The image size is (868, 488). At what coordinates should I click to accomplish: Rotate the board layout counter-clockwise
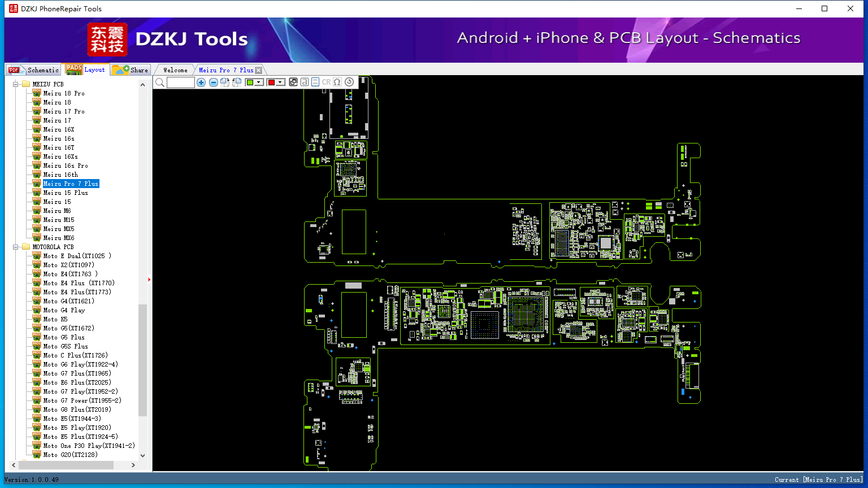point(237,82)
